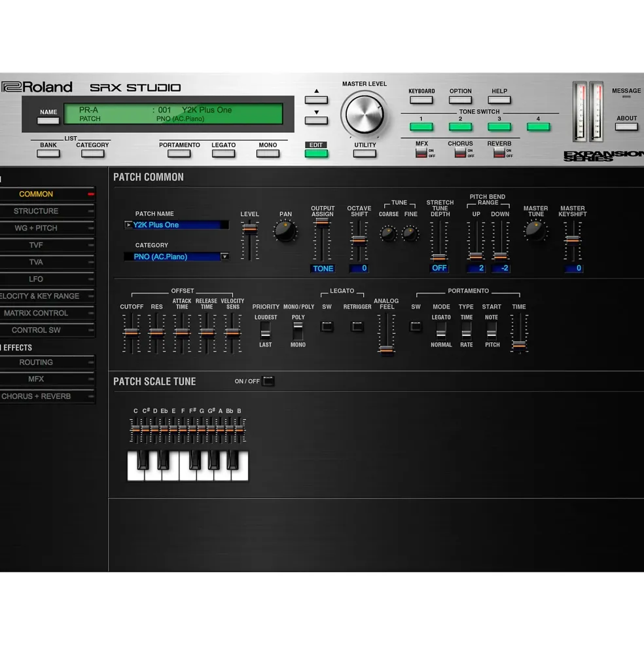The height and width of the screenshot is (645, 644).
Task: Adjust the RES offset slider
Action: click(156, 333)
